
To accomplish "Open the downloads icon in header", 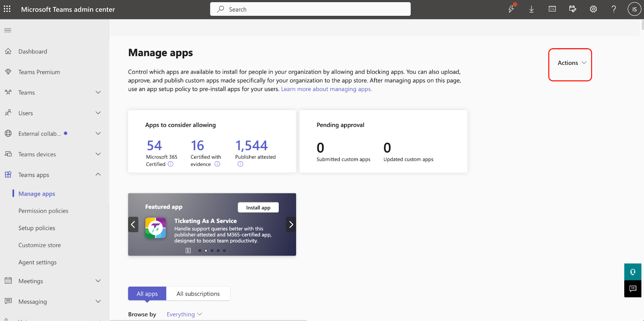I will [x=531, y=9].
